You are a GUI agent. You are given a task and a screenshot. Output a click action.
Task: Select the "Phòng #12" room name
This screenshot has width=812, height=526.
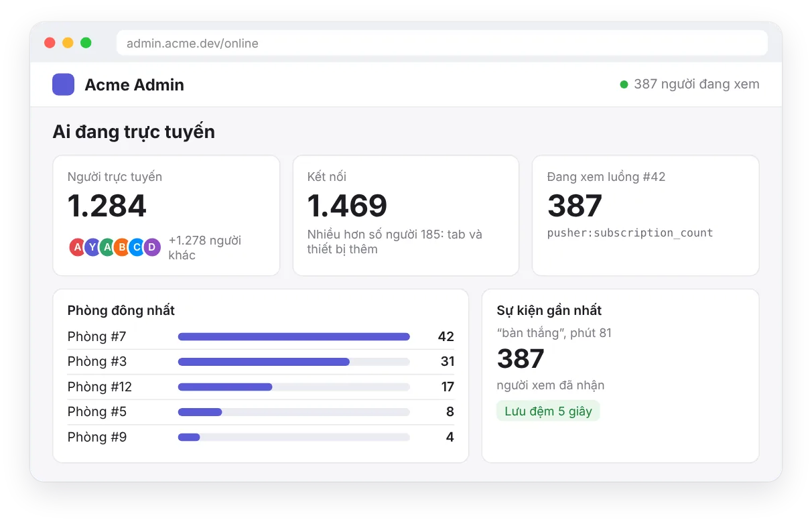[100, 387]
